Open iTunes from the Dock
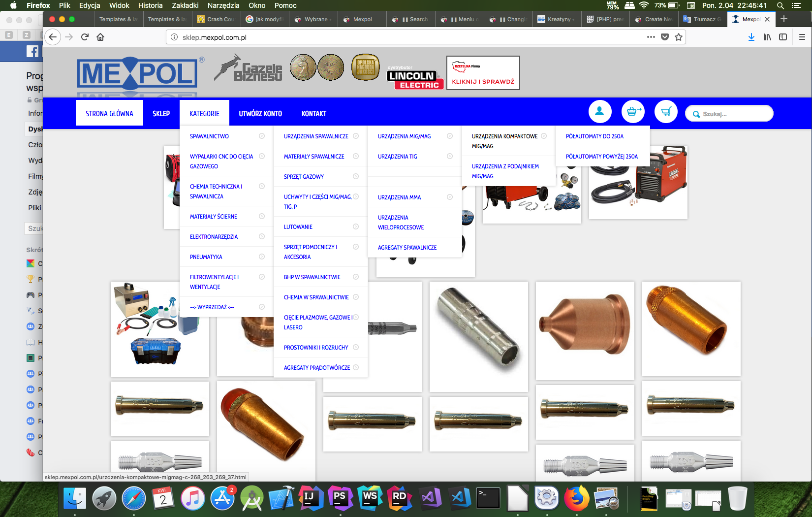 (193, 498)
